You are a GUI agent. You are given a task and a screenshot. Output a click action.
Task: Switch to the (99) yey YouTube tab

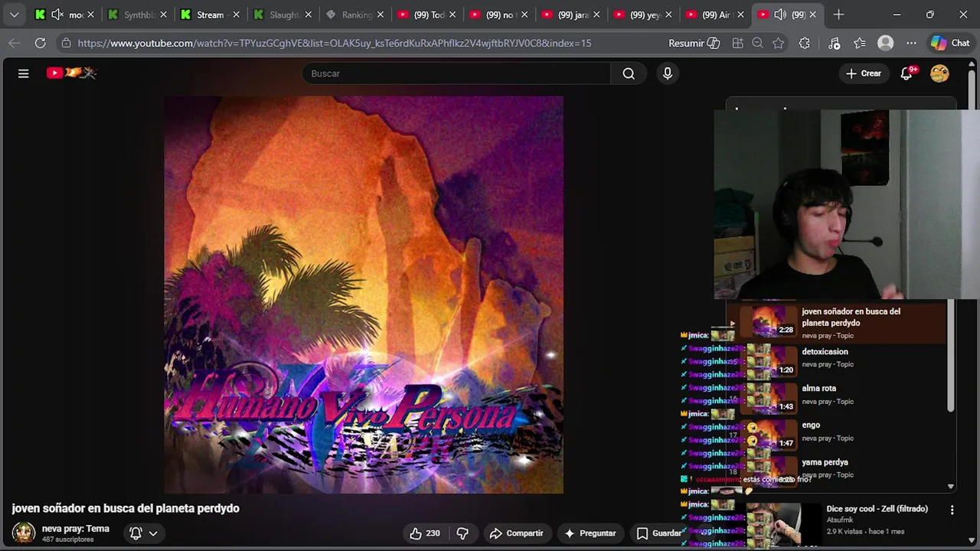pyautogui.click(x=644, y=15)
